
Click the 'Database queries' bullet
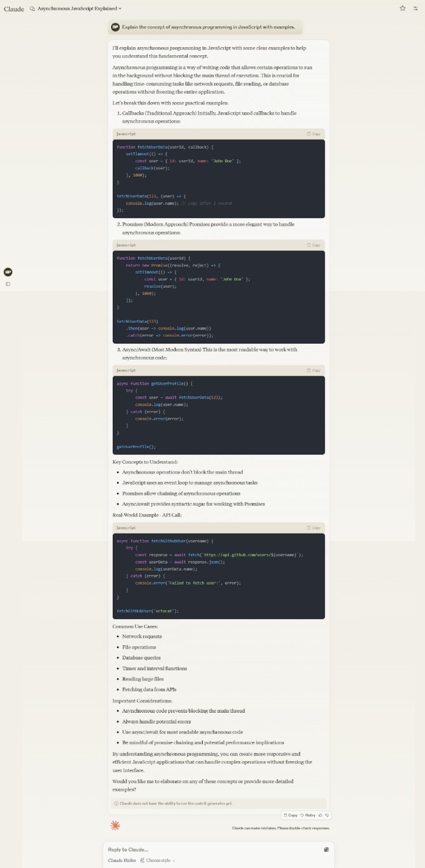[x=141, y=658]
